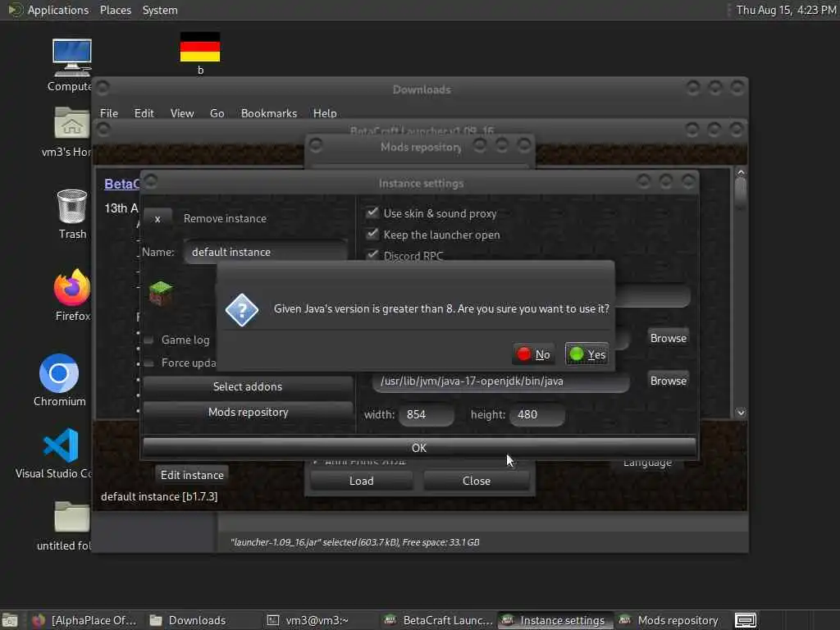Screen dimensions: 840x630
Task: Open Edit menu in Downloads window
Action: 144,113
